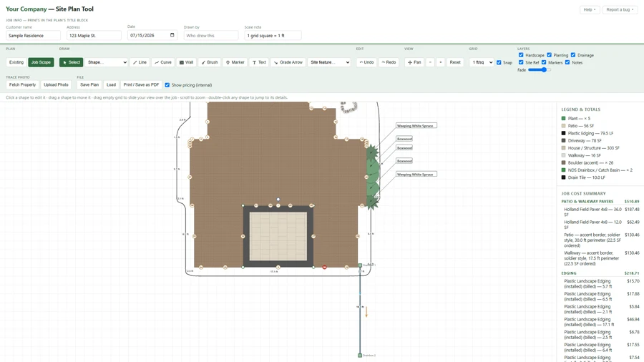Toggle the Markers layer checkbox
This screenshot has width=644, height=362.
click(544, 62)
